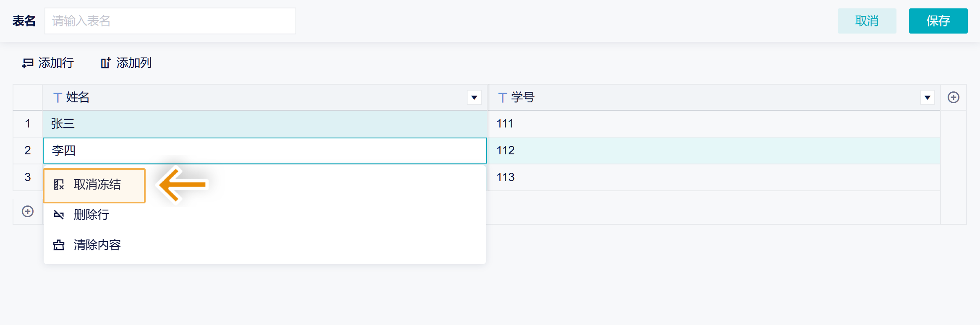980x325 pixels.
Task: Click the plus icon to append a column
Action: (x=953, y=97)
